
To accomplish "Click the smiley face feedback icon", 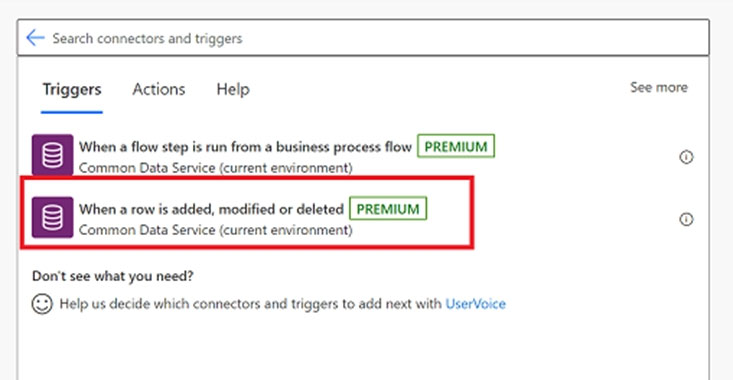I will [42, 304].
